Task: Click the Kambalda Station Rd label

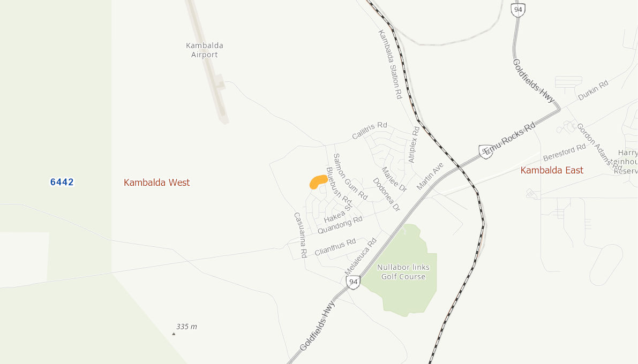Action: pyautogui.click(x=391, y=64)
